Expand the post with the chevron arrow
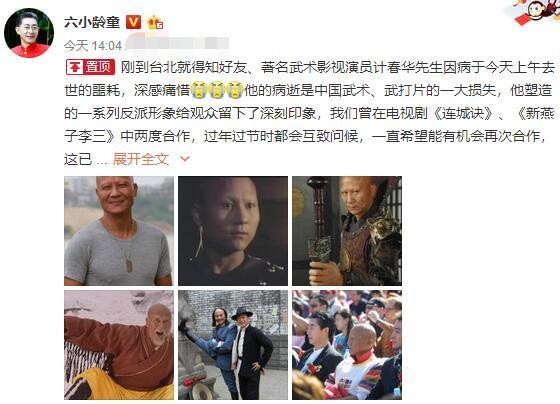 pos(185,159)
